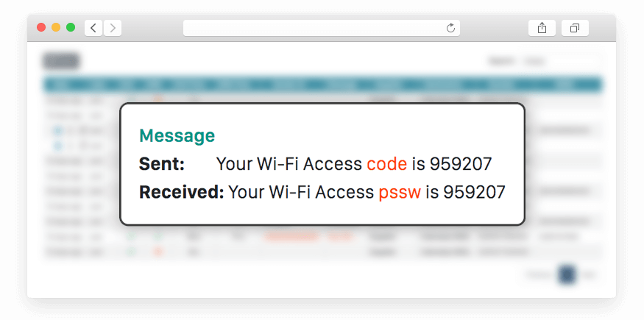Click the blurred red status icon in last row

[158, 252]
